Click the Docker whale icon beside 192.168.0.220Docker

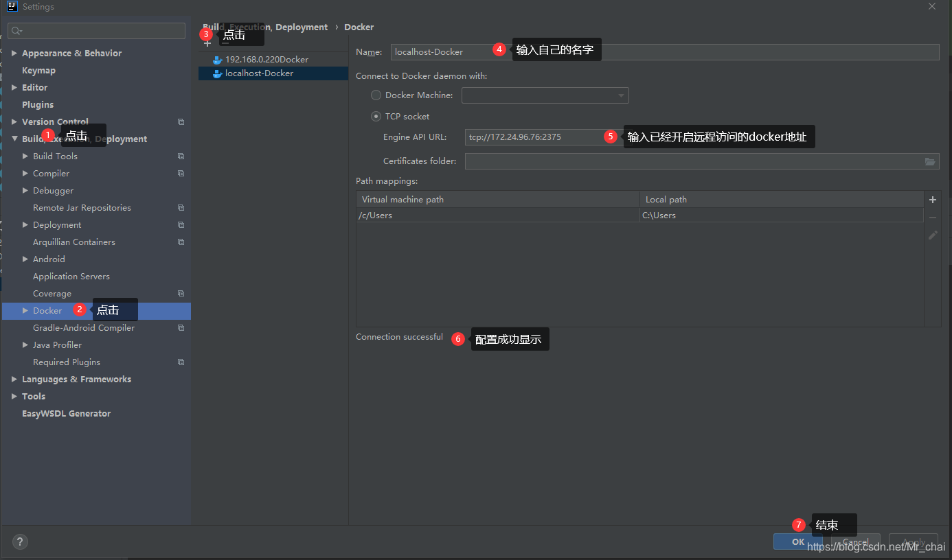[218, 60]
